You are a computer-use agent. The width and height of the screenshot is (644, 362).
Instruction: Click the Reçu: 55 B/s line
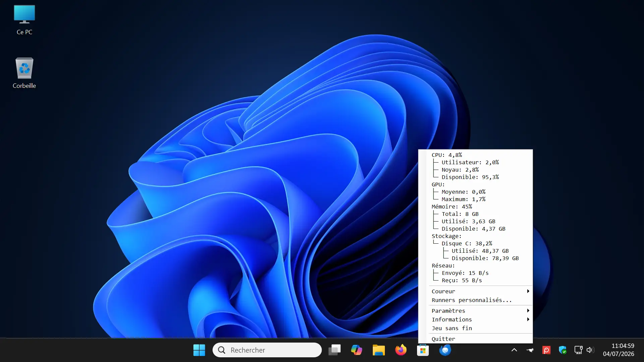point(462,280)
